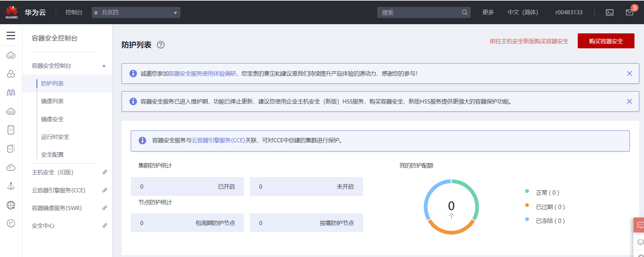Click the 包周期防护节点 count card
This screenshot has height=257, width=644.
(187, 223)
